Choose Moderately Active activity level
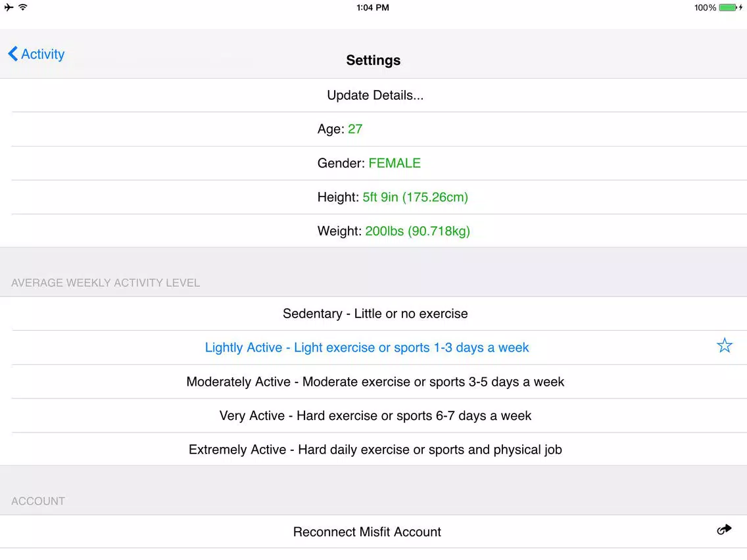 click(x=373, y=382)
